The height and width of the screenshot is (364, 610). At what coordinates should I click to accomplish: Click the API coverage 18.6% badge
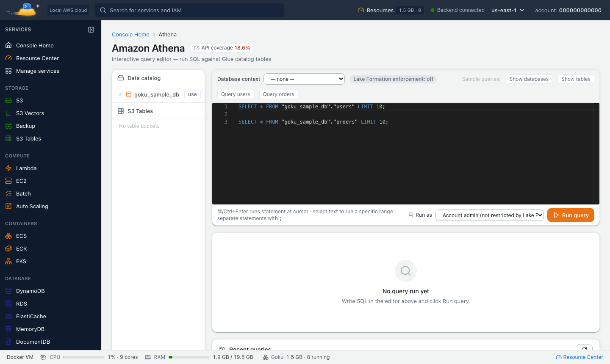(x=222, y=48)
